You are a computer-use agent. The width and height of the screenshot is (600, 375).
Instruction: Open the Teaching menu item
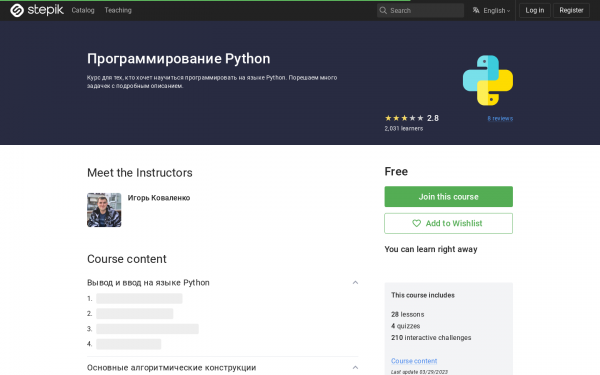(x=118, y=10)
